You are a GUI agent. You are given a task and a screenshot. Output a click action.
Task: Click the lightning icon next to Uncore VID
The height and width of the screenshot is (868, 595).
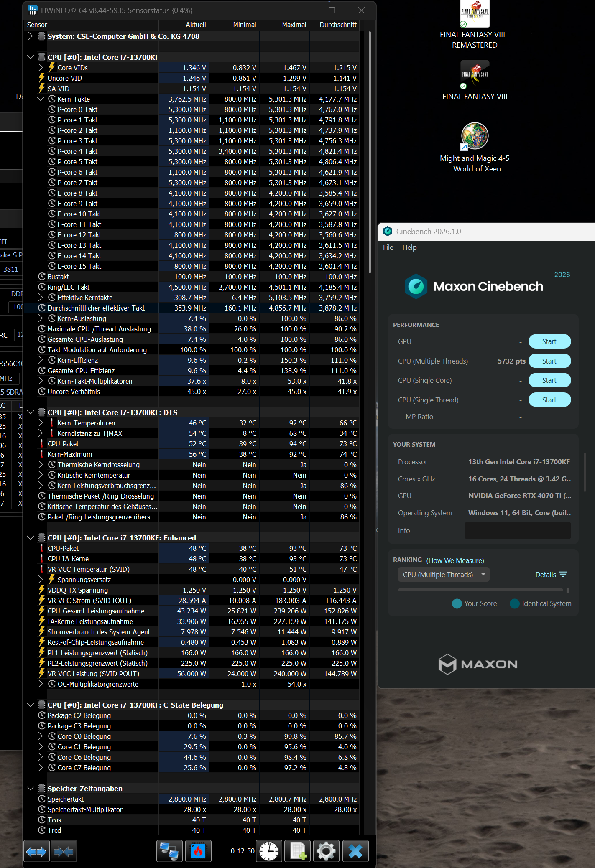(x=42, y=78)
